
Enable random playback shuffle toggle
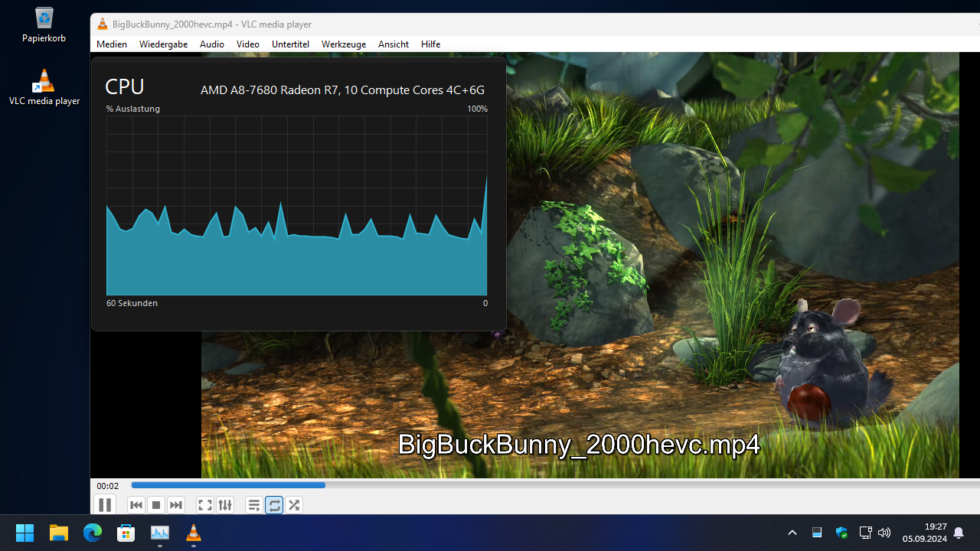click(x=294, y=504)
